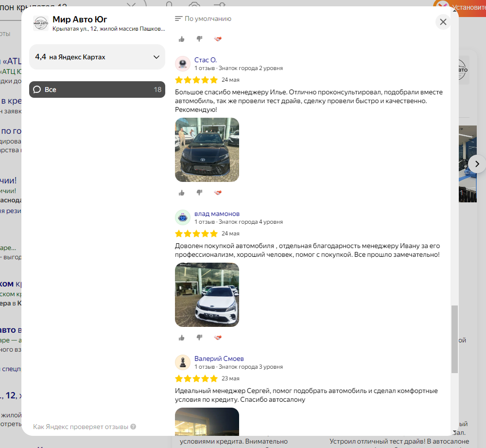Click влад мамонов five-star rating
This screenshot has width=486, height=448.
tap(196, 233)
